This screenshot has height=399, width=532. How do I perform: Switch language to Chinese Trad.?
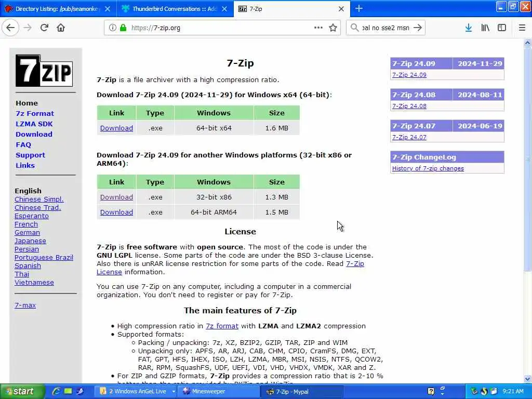(x=37, y=207)
